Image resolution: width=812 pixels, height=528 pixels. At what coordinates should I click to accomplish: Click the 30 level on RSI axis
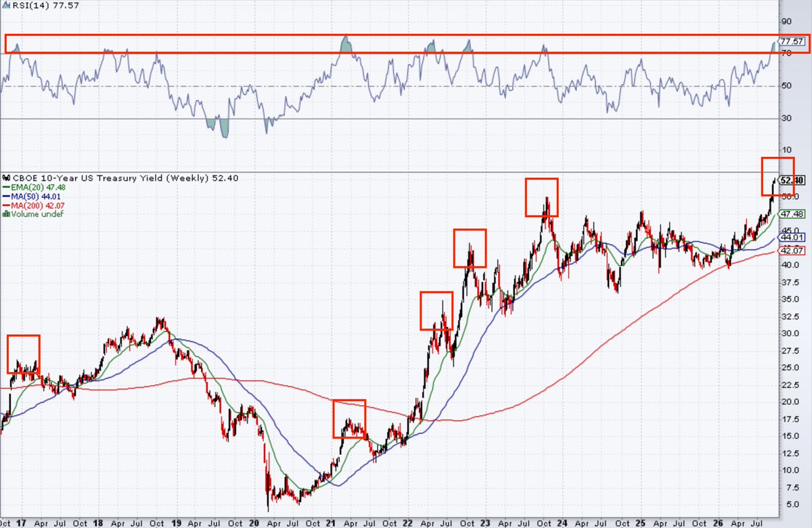pyautogui.click(x=785, y=118)
